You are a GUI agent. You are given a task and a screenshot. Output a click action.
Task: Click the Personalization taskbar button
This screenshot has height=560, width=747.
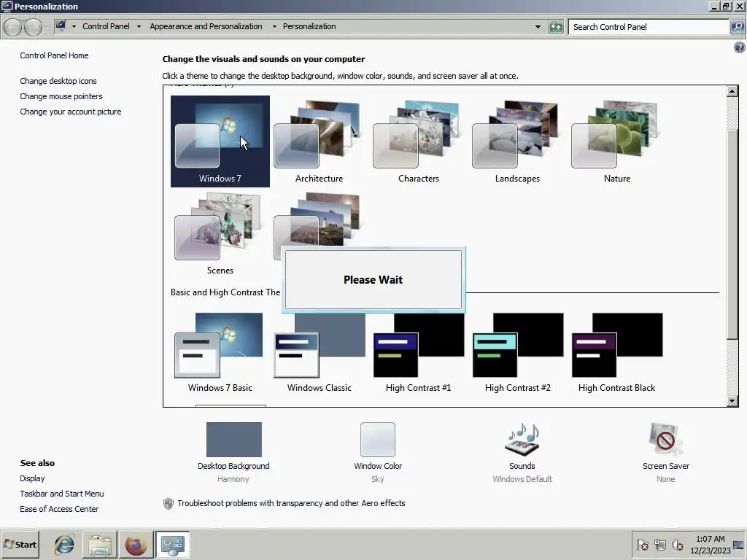[x=172, y=544]
